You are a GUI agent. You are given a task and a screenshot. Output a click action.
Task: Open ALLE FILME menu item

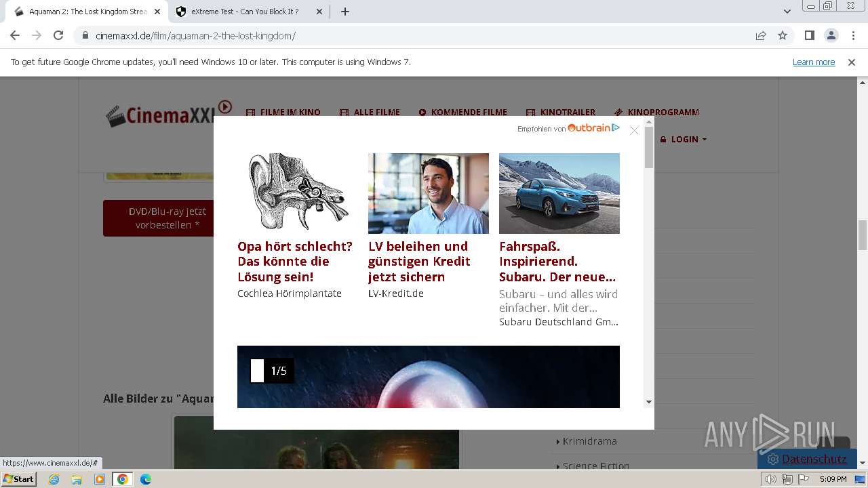[370, 112]
